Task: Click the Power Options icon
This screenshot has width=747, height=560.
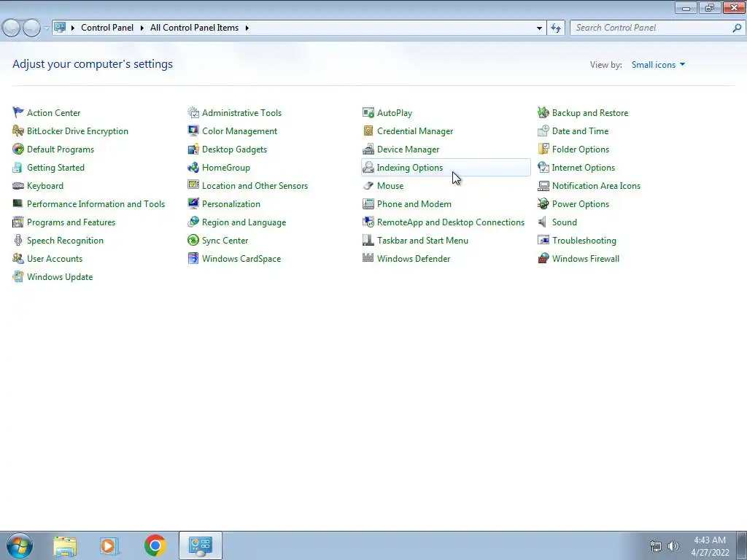Action: (543, 204)
